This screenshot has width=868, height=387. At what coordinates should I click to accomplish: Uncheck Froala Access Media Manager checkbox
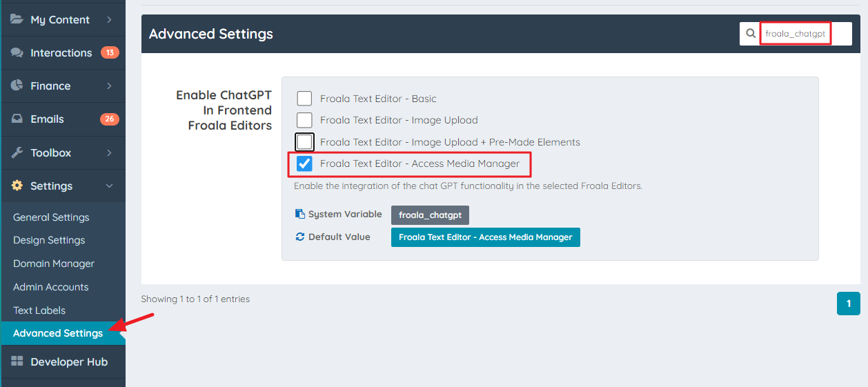pyautogui.click(x=304, y=163)
